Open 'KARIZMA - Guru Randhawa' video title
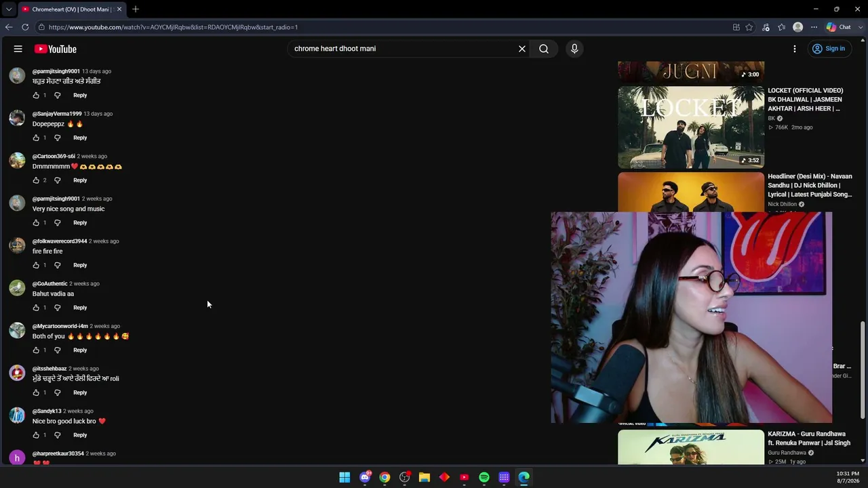The height and width of the screenshot is (488, 868). point(809,439)
